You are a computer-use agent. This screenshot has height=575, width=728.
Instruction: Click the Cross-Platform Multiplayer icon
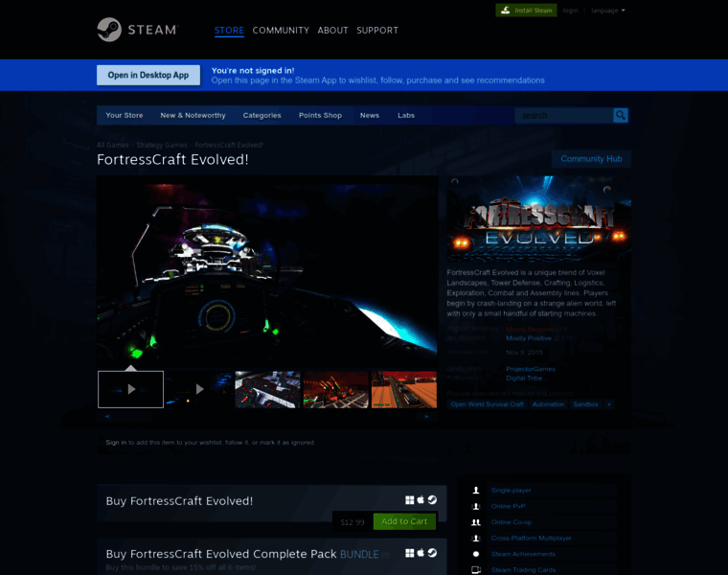(476, 538)
